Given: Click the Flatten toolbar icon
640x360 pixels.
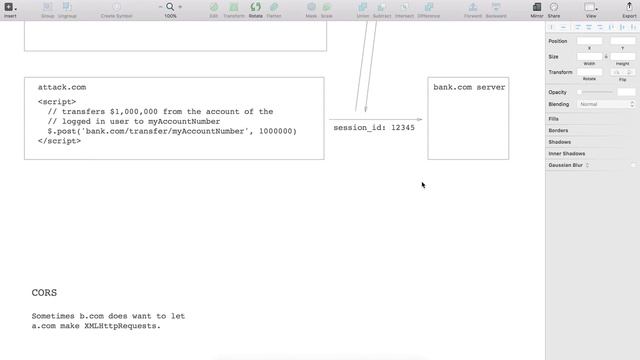Looking at the screenshot, I should tap(274, 7).
